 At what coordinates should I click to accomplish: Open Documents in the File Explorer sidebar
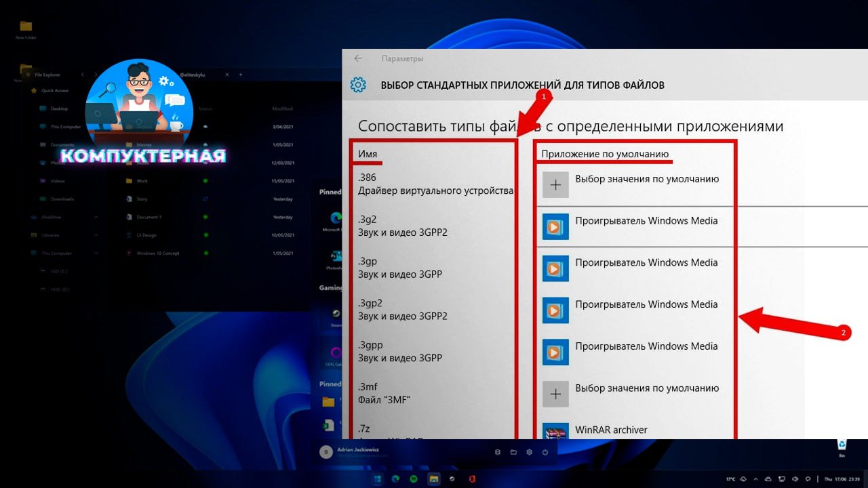[x=57, y=145]
